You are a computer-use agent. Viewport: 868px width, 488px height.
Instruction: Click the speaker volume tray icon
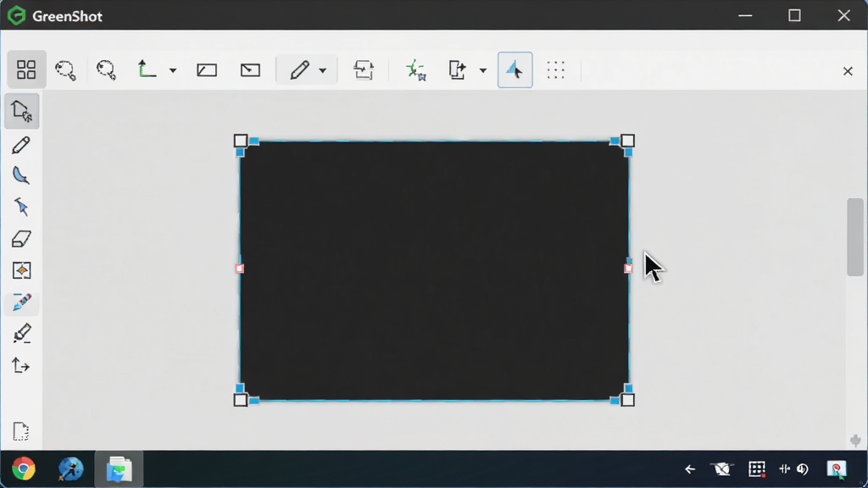[x=803, y=469]
